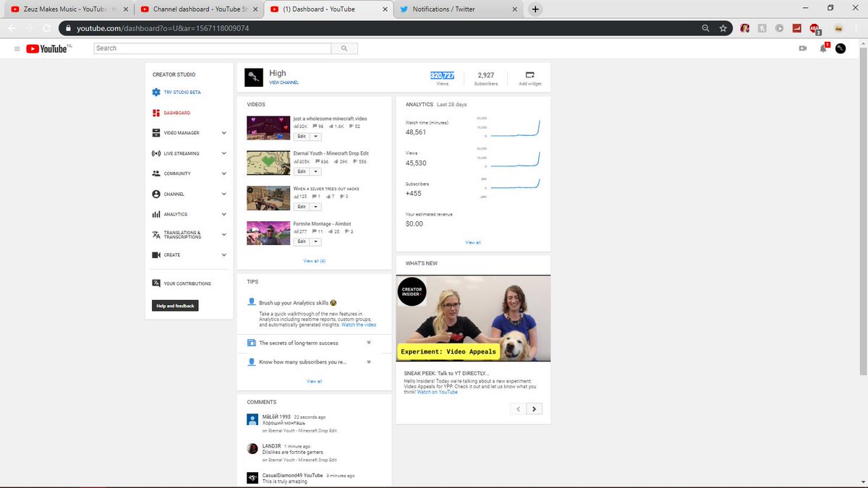Click the channel avatar next to High
Viewport: 868px width, 488px height.
pyautogui.click(x=254, y=77)
